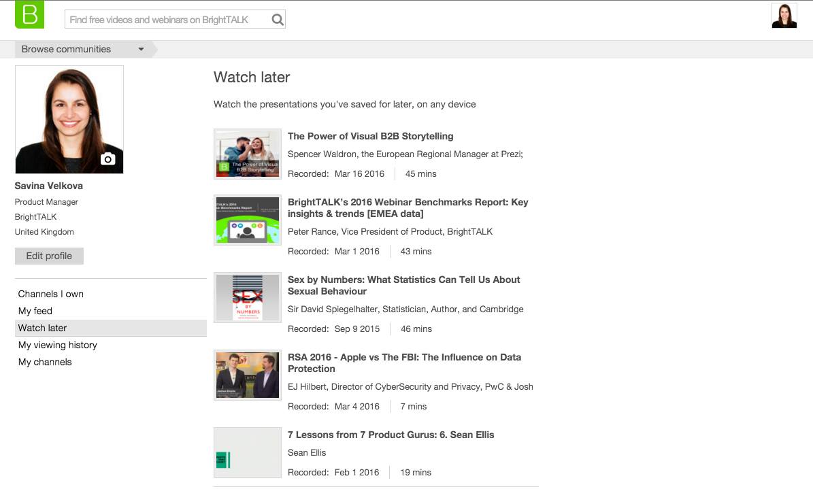Screen dimensions: 813x504
Task: Click the name Savina Velkova
Action: (x=49, y=186)
